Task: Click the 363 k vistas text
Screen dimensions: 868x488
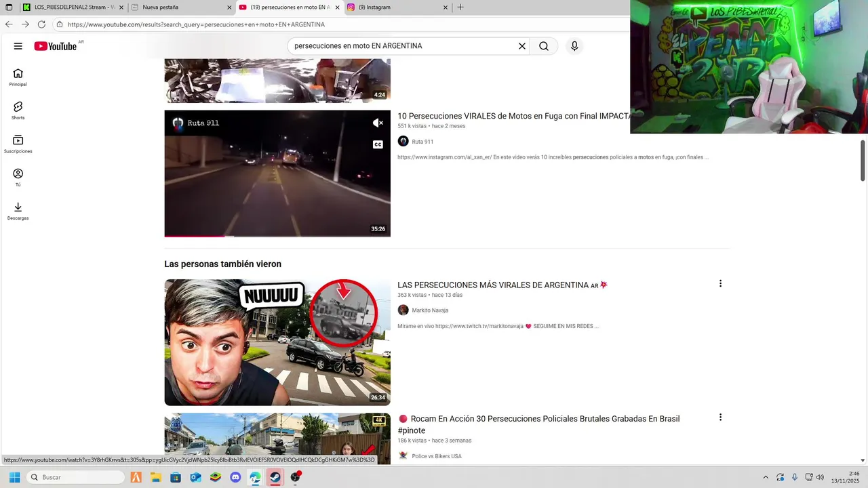Action: pos(412,295)
